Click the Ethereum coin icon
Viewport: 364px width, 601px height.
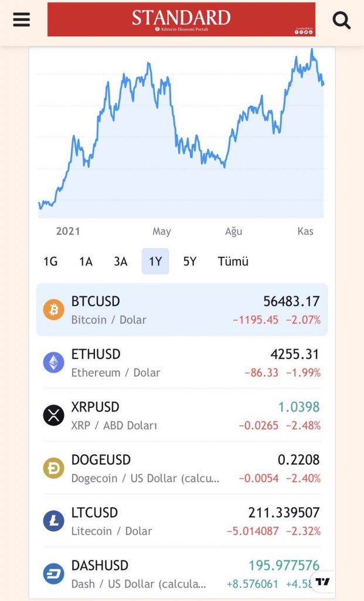pyautogui.click(x=54, y=362)
